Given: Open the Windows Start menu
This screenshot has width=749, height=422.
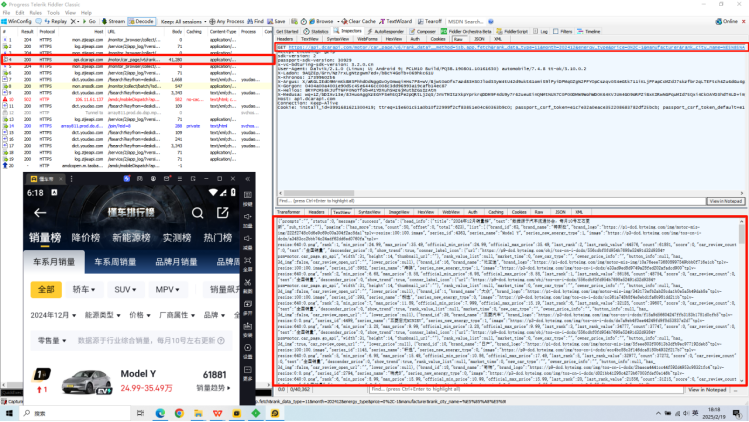Looking at the screenshot, I should [x=9, y=413].
